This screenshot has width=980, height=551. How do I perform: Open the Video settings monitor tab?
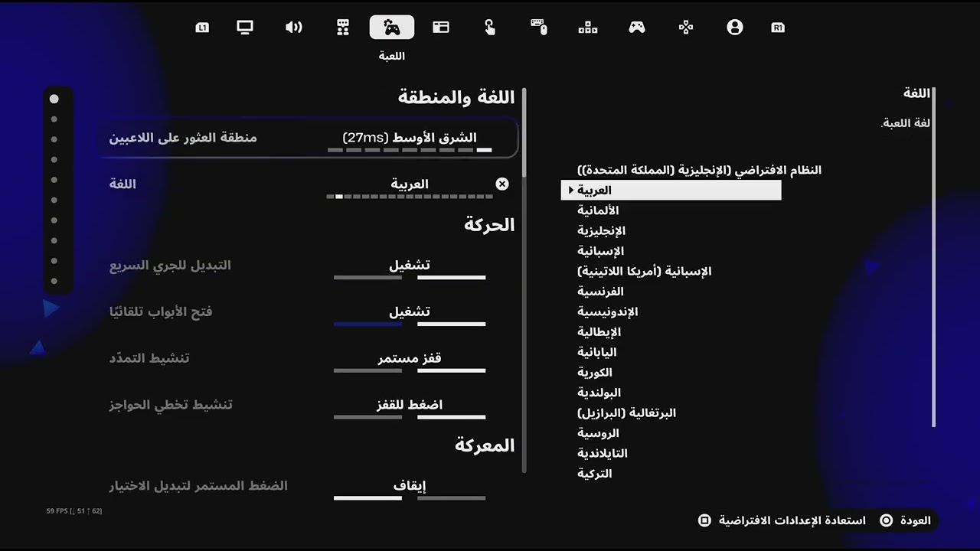coord(245,28)
